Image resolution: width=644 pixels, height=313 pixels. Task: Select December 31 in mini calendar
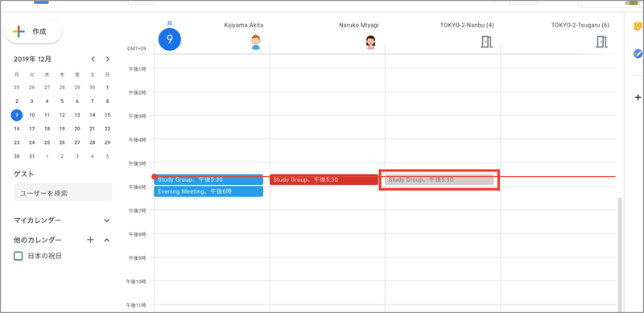point(32,156)
